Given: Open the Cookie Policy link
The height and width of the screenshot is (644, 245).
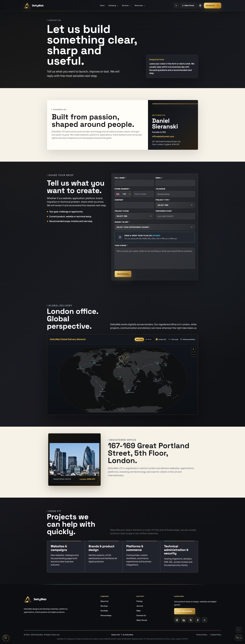Looking at the screenshot, I should (x=216, y=635).
